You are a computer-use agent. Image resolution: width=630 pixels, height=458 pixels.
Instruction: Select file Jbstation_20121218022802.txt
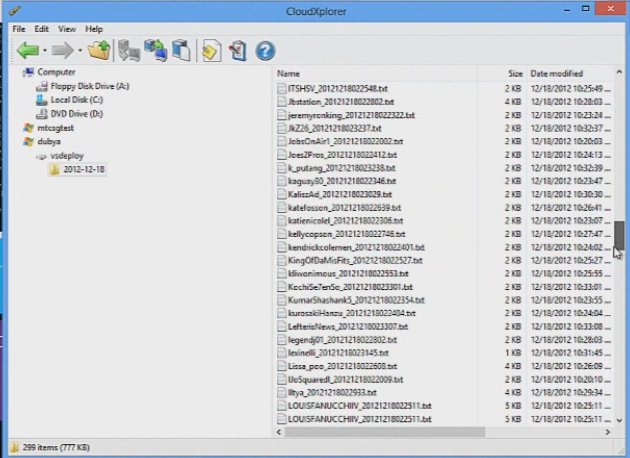[341, 102]
